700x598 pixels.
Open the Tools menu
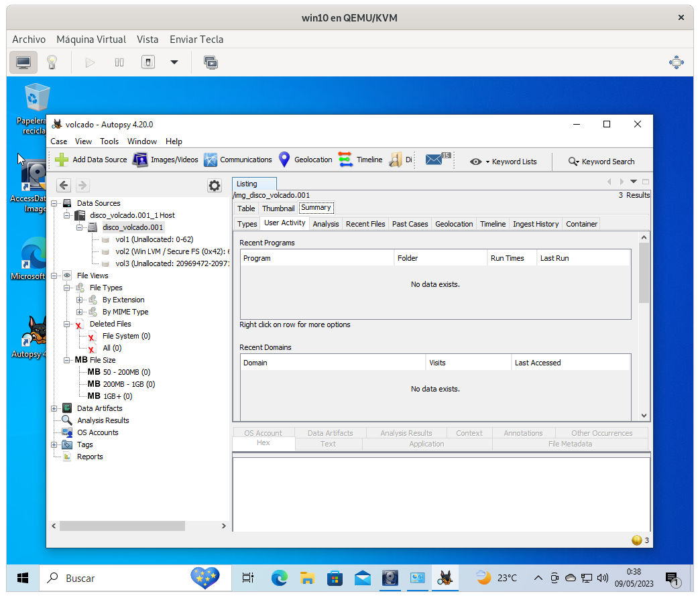(x=109, y=141)
